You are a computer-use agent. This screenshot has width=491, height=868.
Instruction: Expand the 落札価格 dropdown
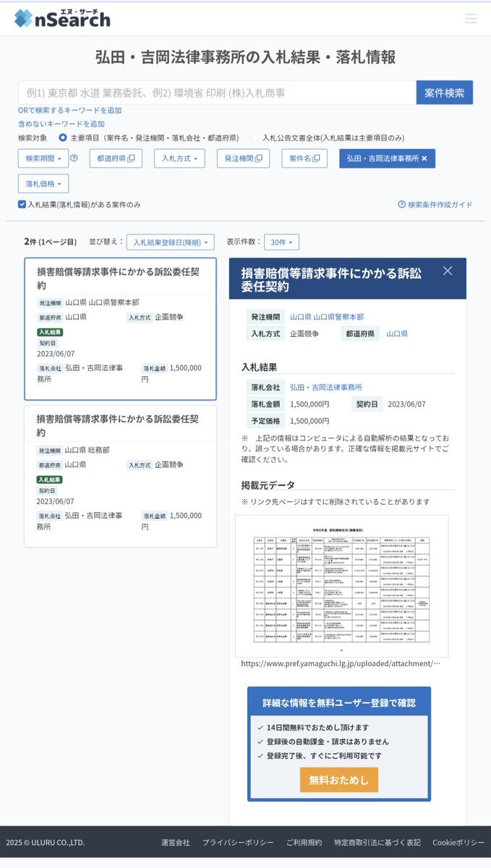click(x=43, y=184)
